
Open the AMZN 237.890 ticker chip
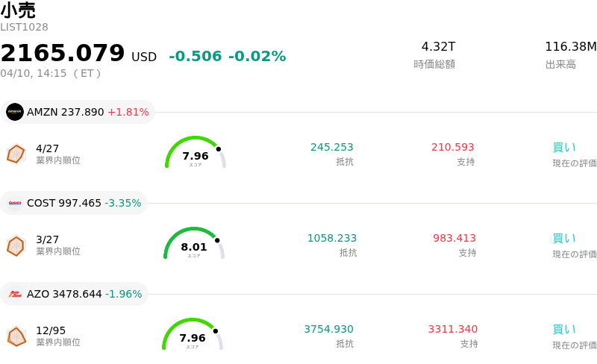point(78,112)
